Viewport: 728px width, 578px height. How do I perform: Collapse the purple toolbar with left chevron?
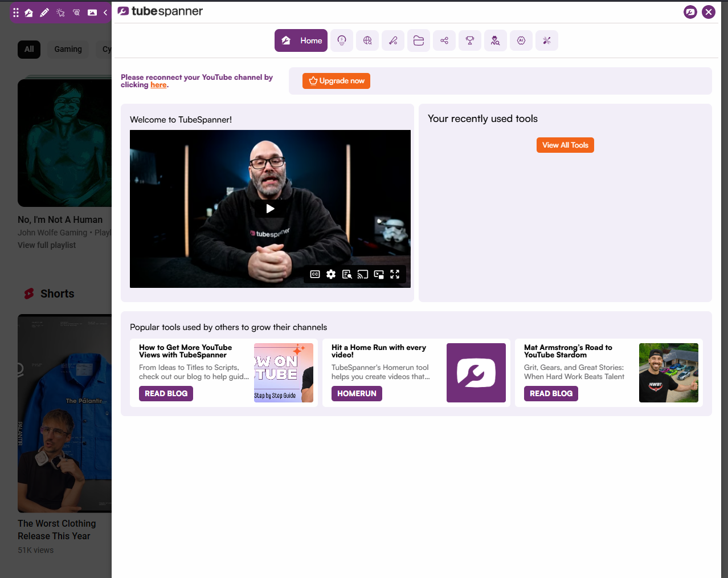click(105, 12)
